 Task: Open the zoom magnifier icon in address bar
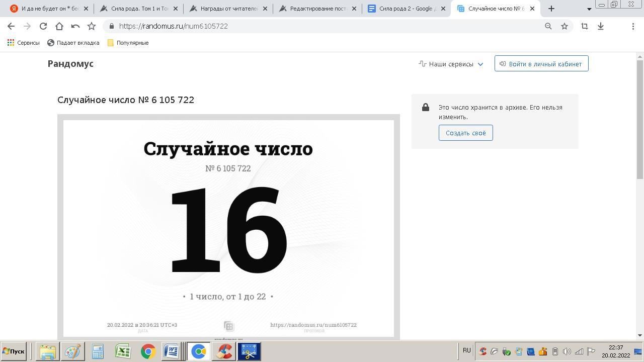pos(548,26)
